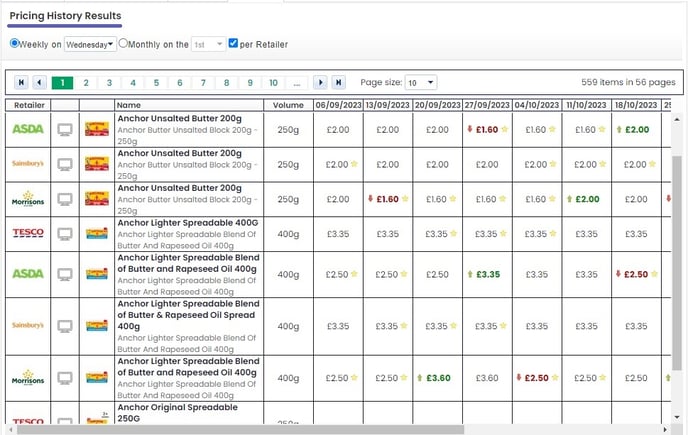Go to page 9
688x435 pixels.
point(250,83)
